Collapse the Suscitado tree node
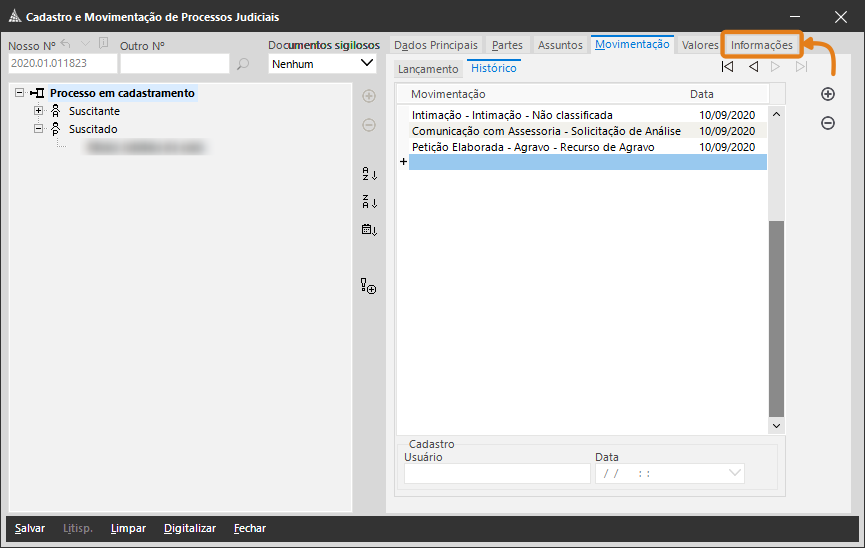The width and height of the screenshot is (865, 548). tap(38, 129)
